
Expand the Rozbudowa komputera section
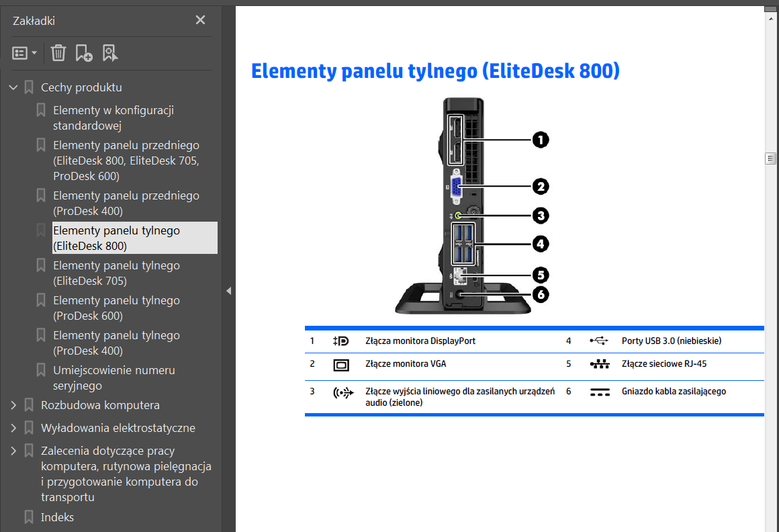[x=13, y=405]
